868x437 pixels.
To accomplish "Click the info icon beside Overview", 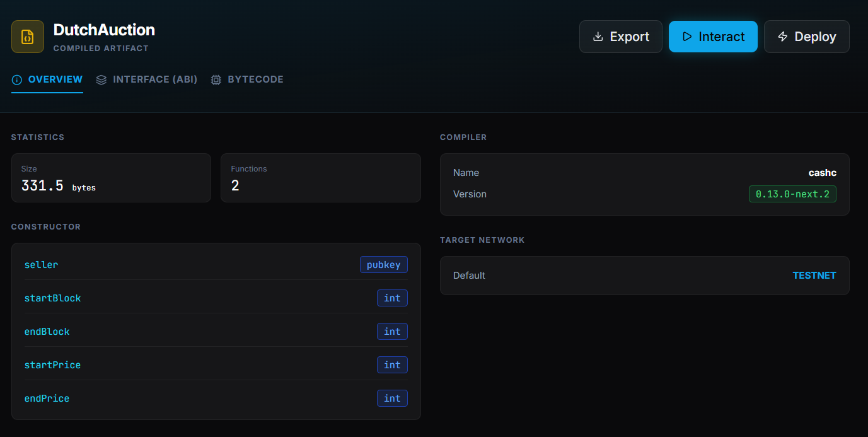I will tap(17, 80).
